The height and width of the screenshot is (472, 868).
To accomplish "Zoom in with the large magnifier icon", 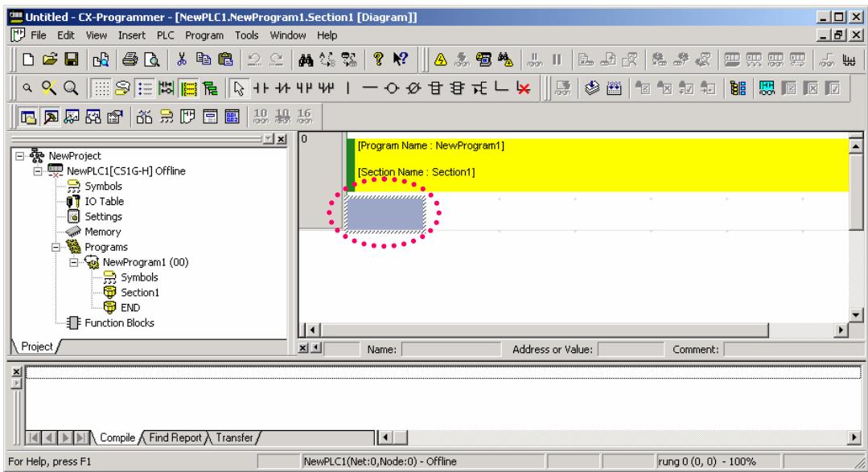I will [x=71, y=88].
